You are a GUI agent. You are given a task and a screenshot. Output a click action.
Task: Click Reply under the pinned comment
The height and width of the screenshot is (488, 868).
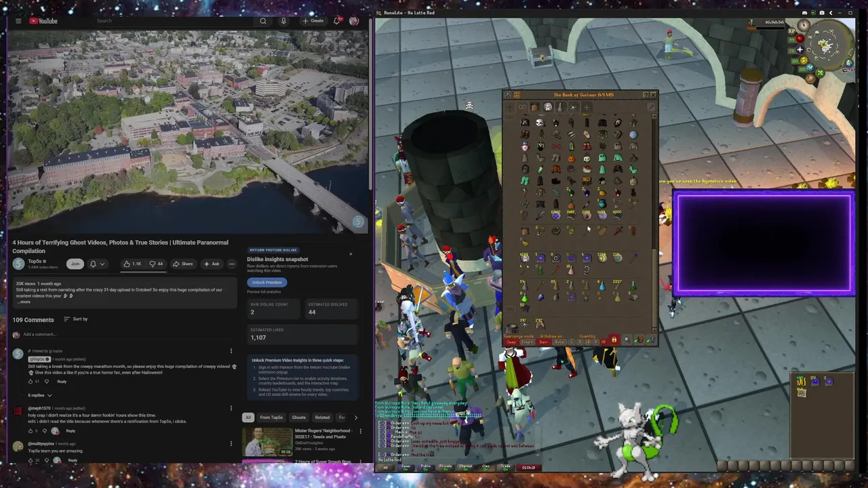(62, 382)
